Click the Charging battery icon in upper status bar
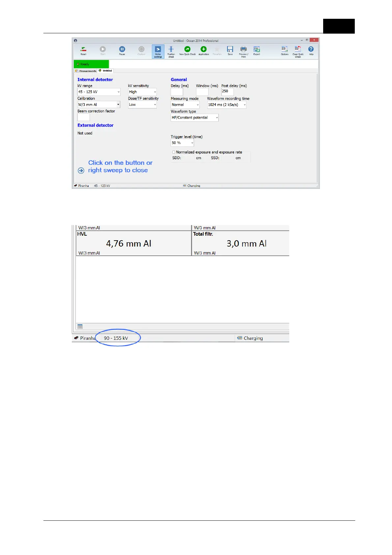Image resolution: width=392 pixels, height=555 pixels. [185, 186]
